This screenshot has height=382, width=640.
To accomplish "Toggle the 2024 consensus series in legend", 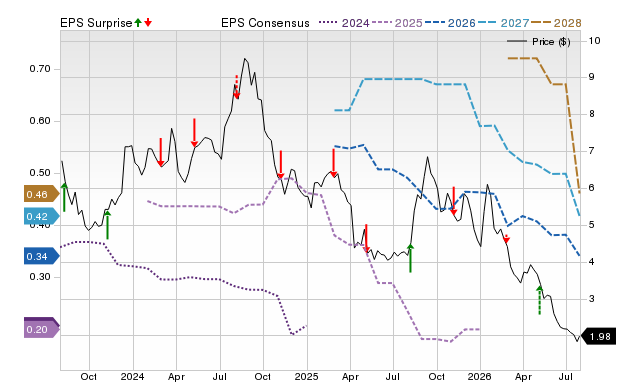I will click(344, 23).
